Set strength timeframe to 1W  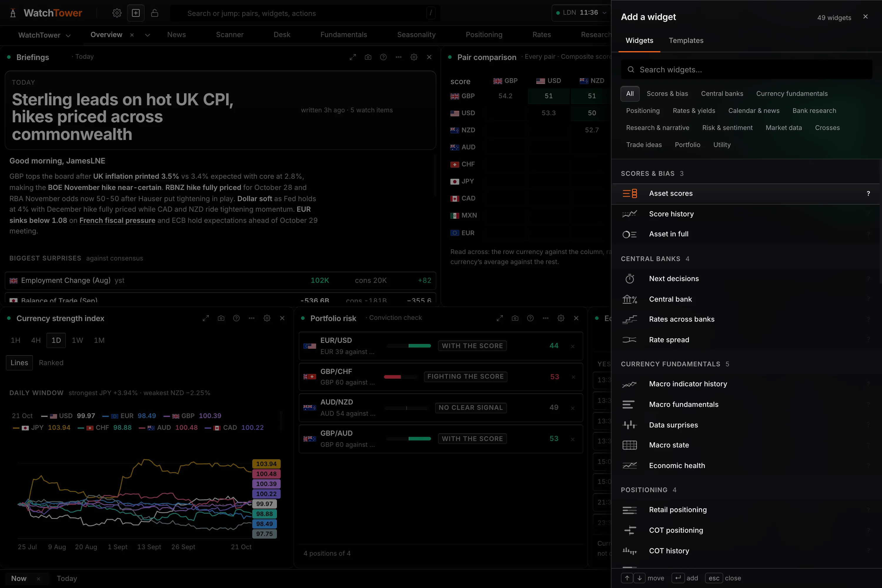tap(77, 340)
